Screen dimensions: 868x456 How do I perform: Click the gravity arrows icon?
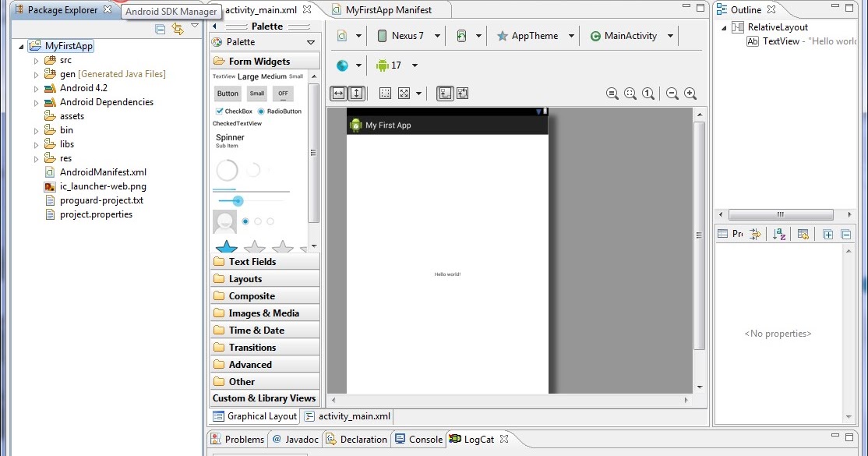(x=404, y=94)
